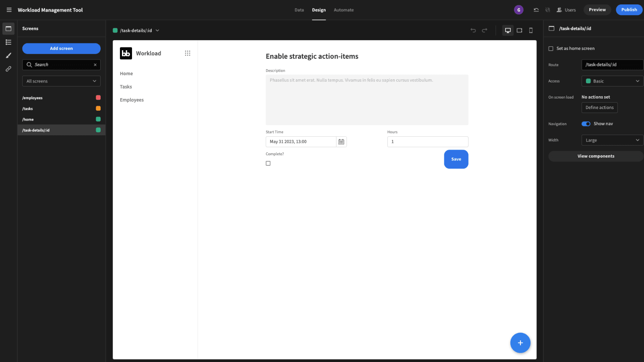Toggle the Show nav switch
Image resolution: width=644 pixels, height=362 pixels.
click(x=586, y=124)
